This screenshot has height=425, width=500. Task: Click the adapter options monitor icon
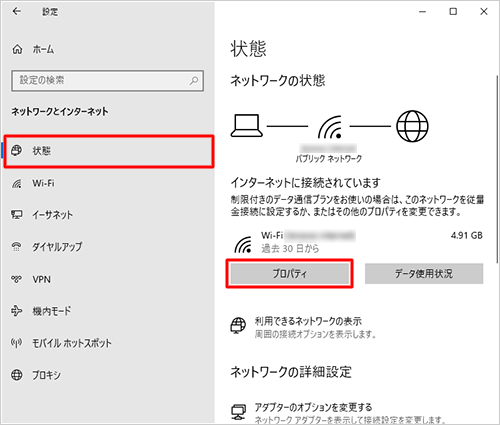tap(238, 412)
